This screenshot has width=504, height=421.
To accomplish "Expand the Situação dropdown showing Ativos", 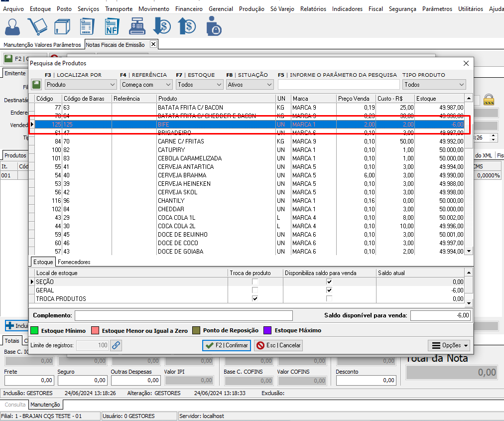I will (x=249, y=85).
